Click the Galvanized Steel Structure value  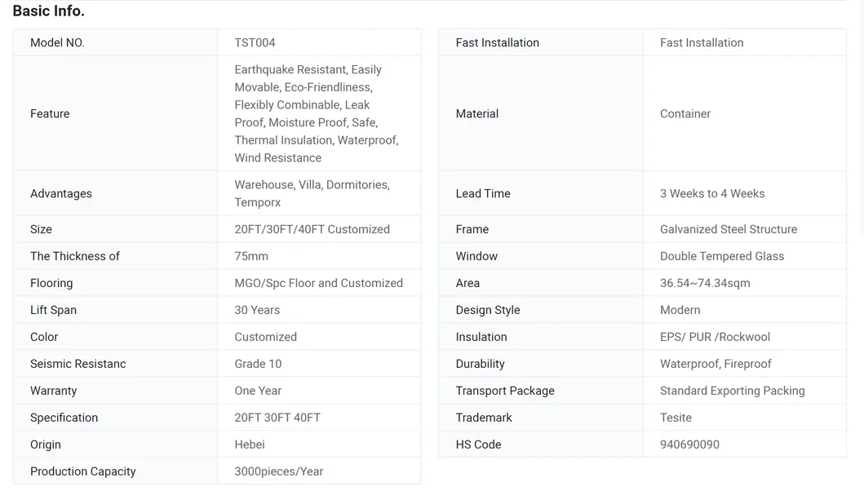tap(729, 229)
